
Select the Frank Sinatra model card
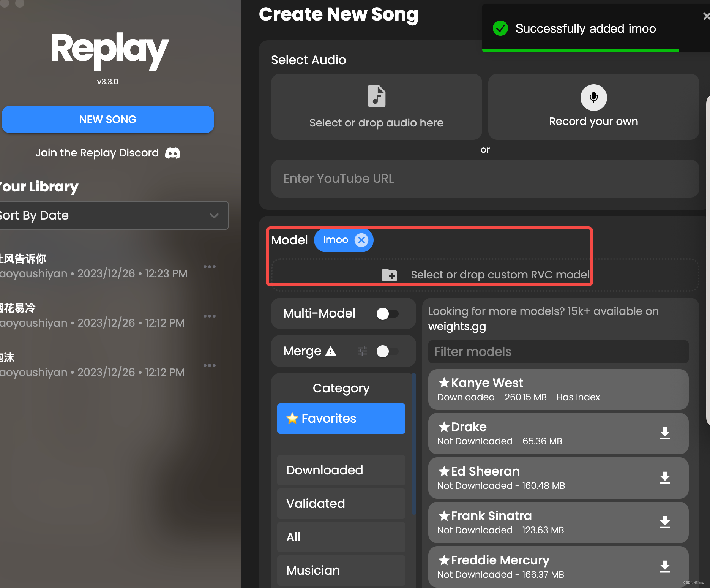click(x=559, y=523)
